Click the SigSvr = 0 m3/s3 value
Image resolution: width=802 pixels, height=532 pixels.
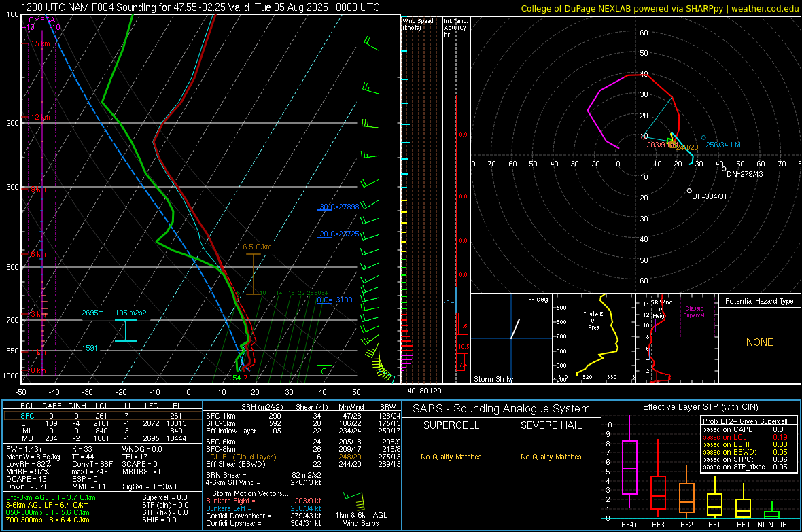(x=150, y=486)
